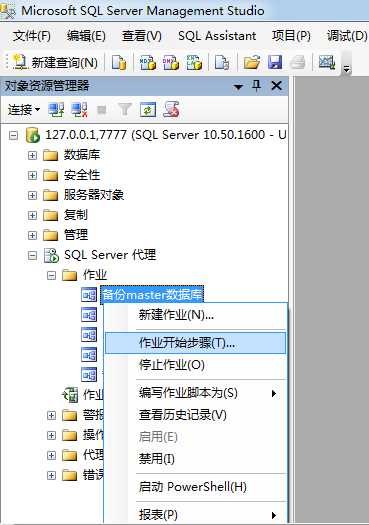Open the Connect (连接) dropdown
The image size is (369, 525).
(x=24, y=109)
